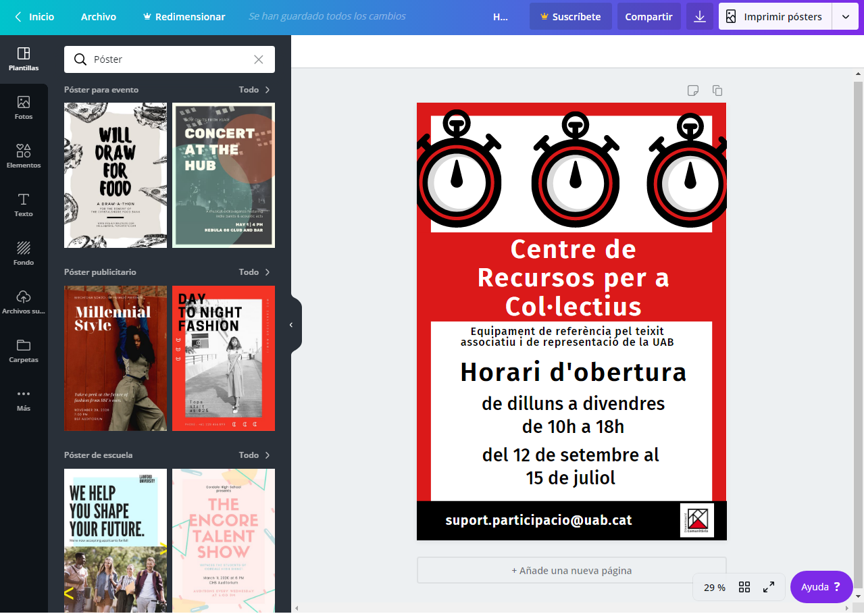Add a new page below the poster
Image resolution: width=864 pixels, height=616 pixels.
click(x=571, y=570)
